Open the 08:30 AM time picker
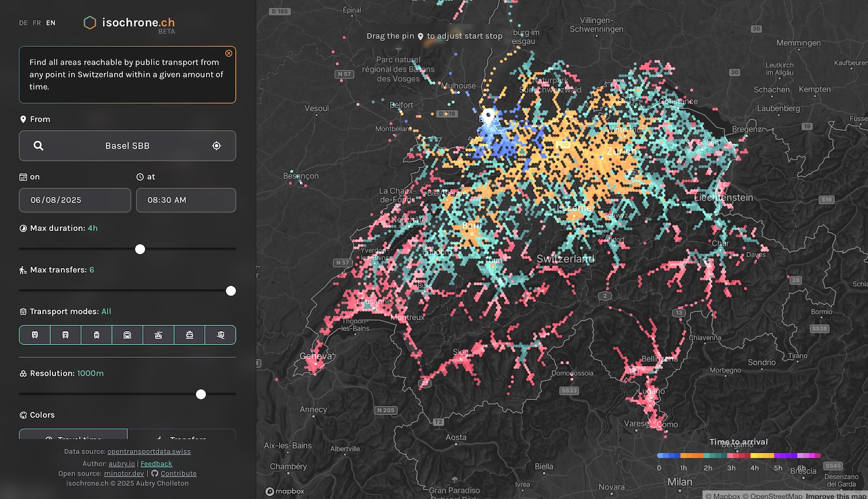Image resolution: width=868 pixels, height=499 pixels. (x=186, y=200)
